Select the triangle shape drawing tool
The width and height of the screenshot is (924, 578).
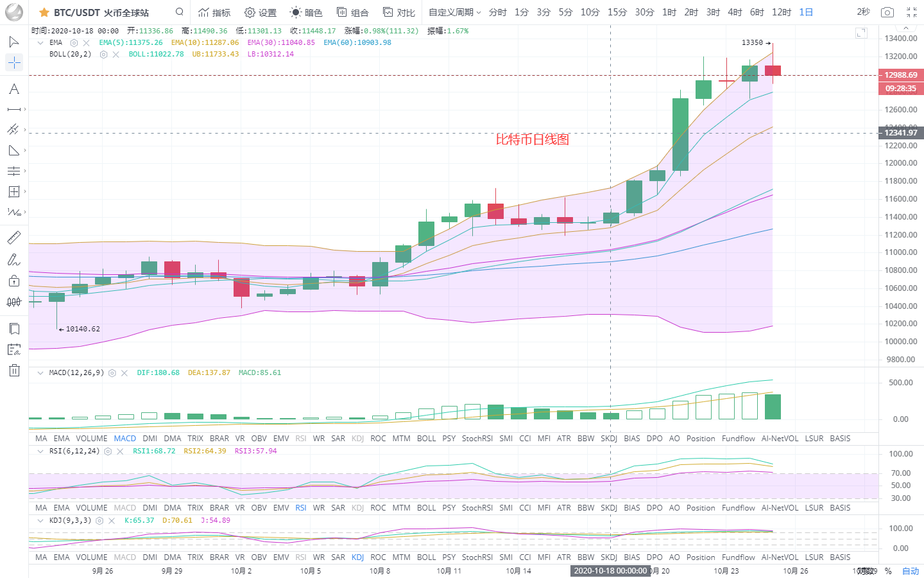click(13, 150)
